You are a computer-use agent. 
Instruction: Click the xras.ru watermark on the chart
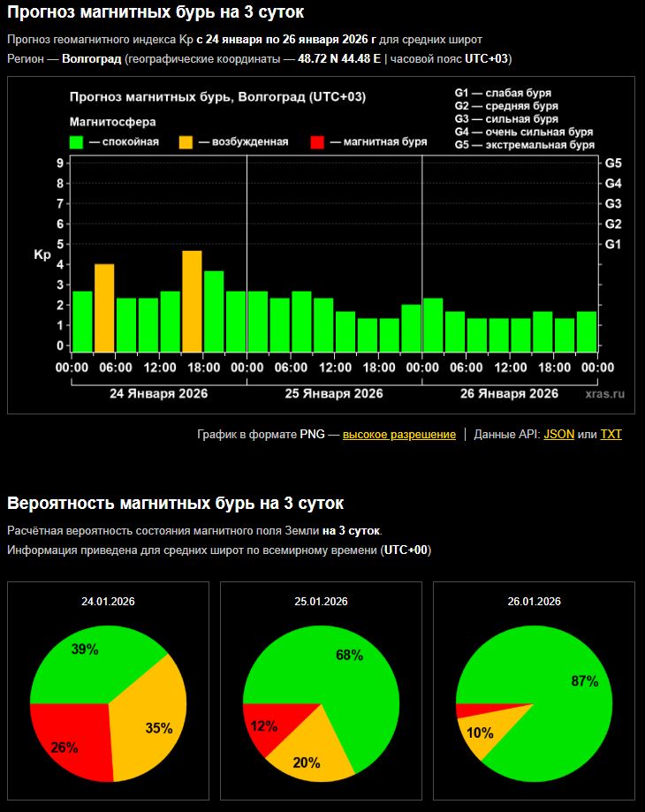coord(604,393)
